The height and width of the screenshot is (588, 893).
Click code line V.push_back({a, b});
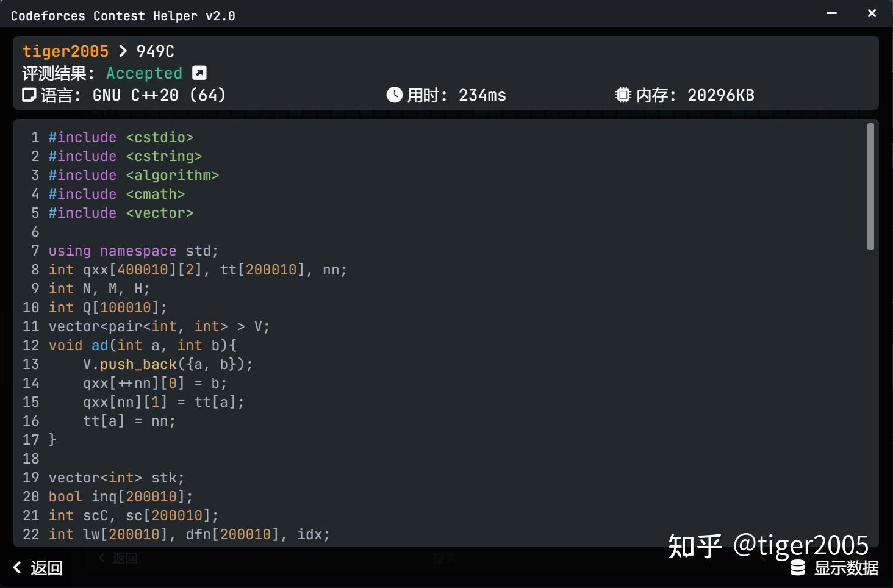[x=168, y=364]
